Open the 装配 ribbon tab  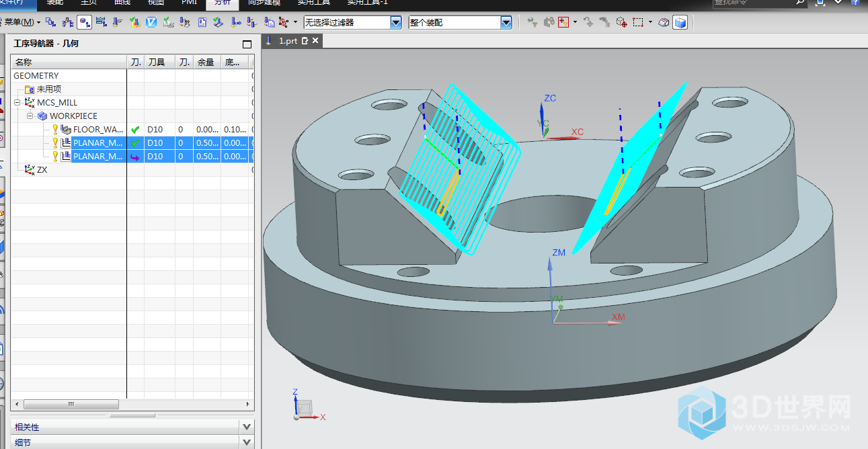55,3
